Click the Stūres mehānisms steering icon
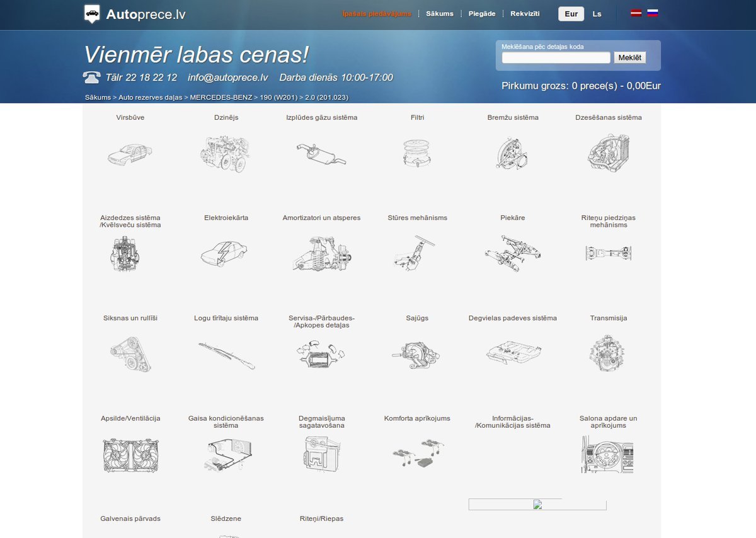 click(x=417, y=253)
